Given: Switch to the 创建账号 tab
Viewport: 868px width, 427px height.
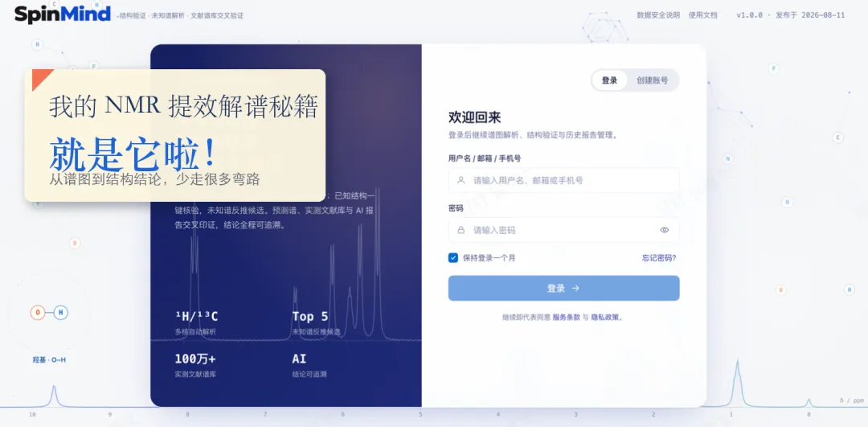Looking at the screenshot, I should (652, 80).
